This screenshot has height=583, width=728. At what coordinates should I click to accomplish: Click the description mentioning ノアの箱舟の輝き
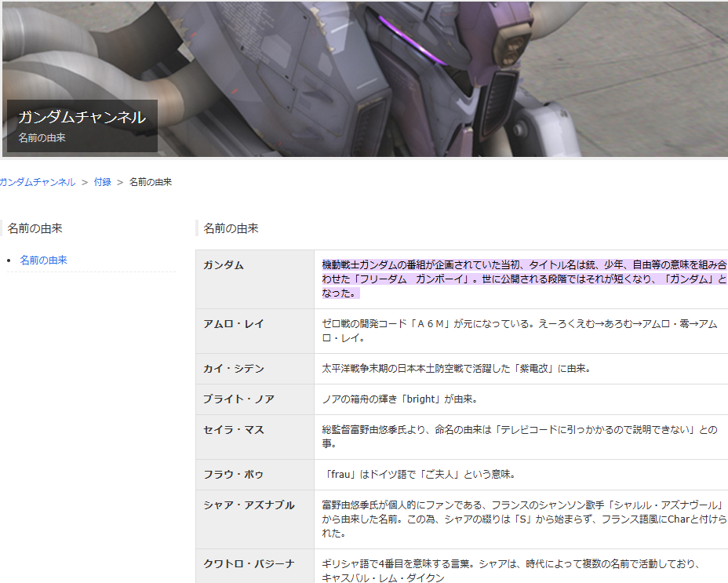(x=400, y=399)
